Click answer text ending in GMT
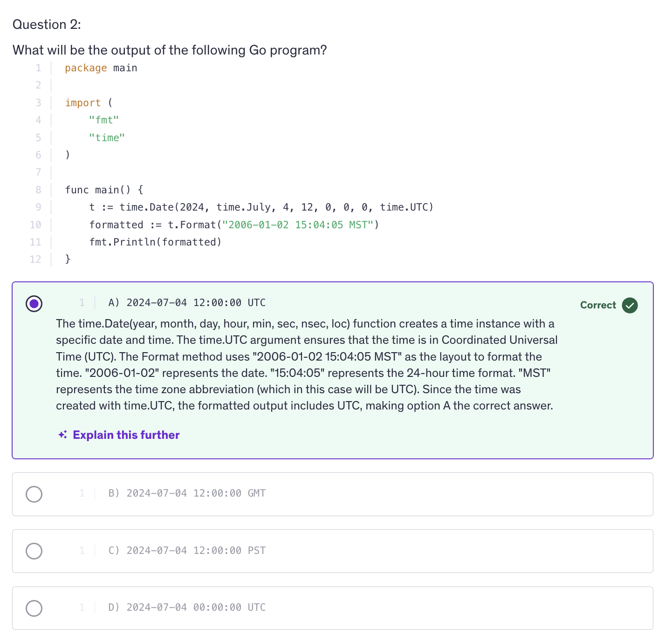The width and height of the screenshot is (672, 641). 187,493
